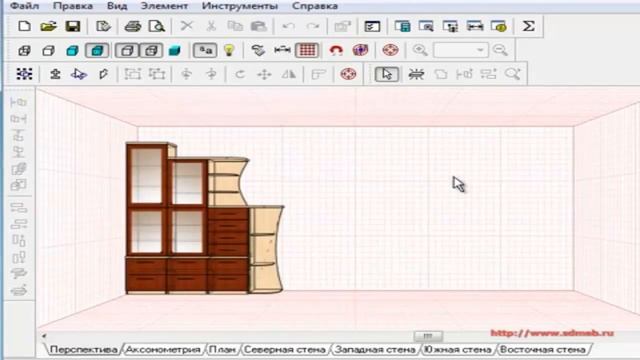Click the red target icon beside zoom-in magnifier
This screenshot has height=360, width=640.
pyautogui.click(x=391, y=51)
